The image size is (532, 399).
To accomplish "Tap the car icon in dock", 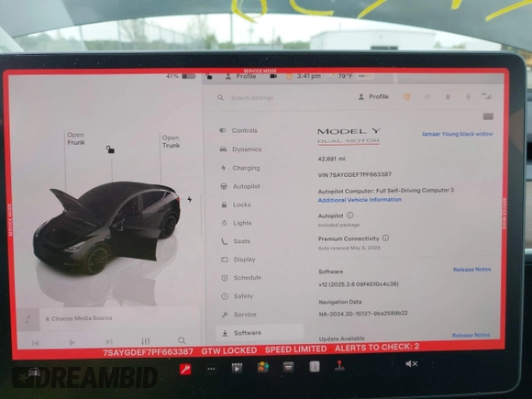I will coord(34,373).
